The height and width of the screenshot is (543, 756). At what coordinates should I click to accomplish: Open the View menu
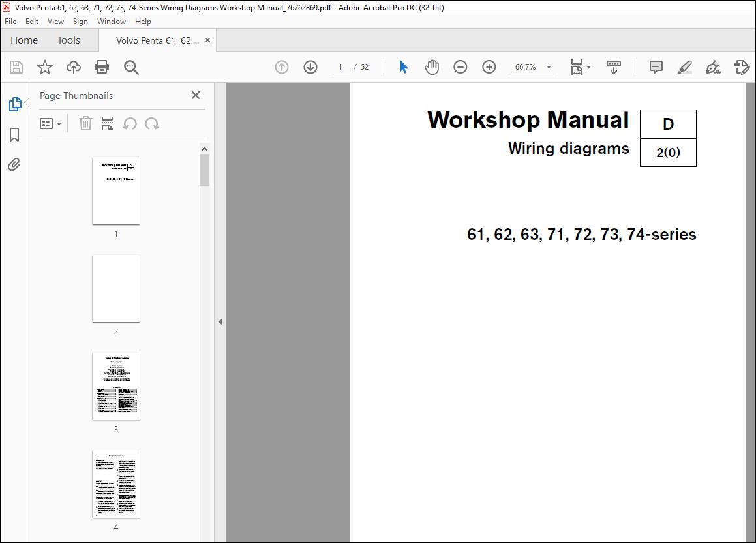point(55,22)
